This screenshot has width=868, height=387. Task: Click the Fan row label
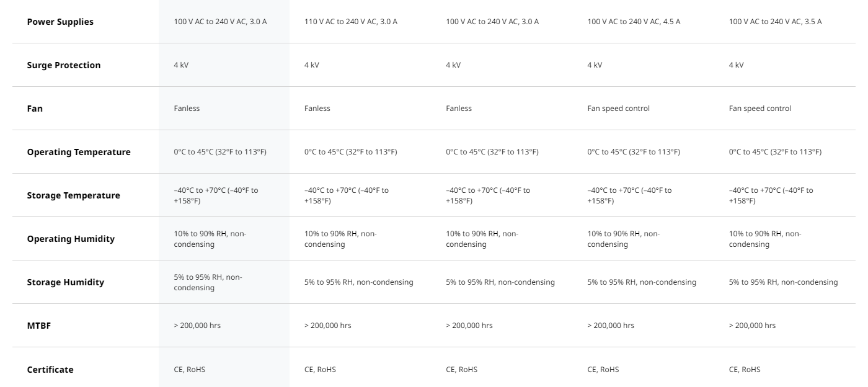(x=35, y=109)
